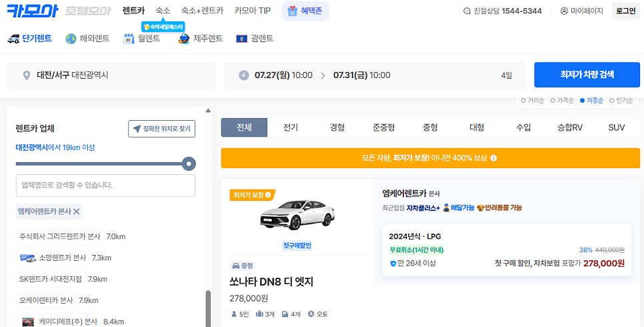Click the car icon on 중형 tag
The width and height of the screenshot is (644, 327).
click(236, 266)
